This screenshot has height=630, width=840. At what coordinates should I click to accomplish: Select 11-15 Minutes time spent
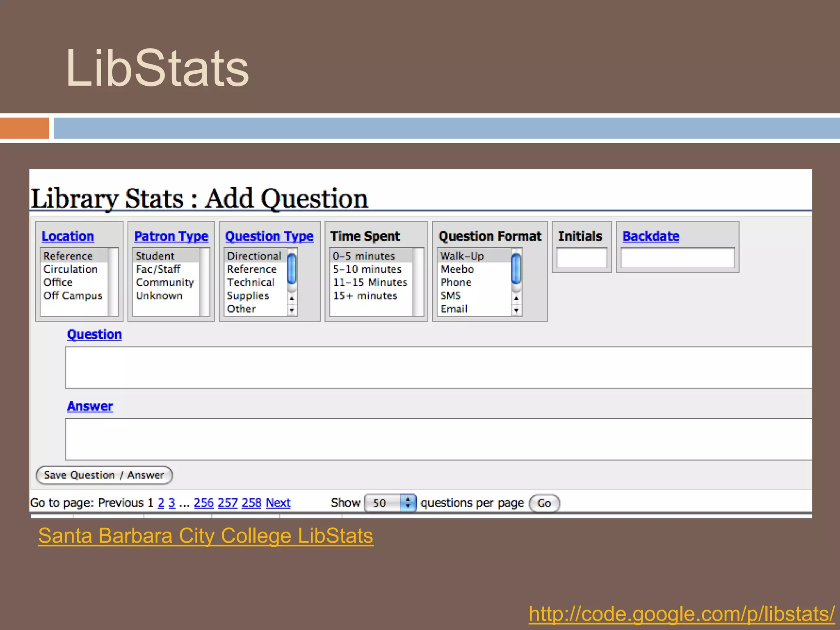(x=371, y=282)
